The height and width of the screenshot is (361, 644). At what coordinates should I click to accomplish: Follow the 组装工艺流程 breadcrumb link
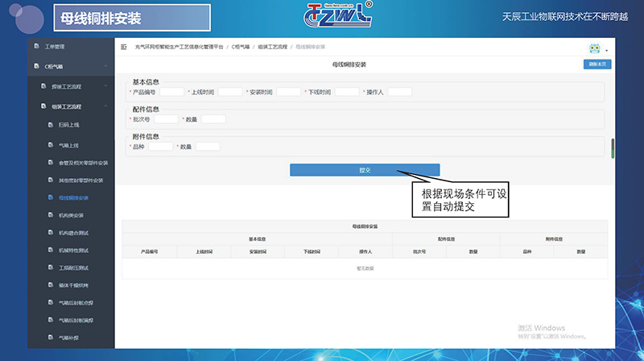coord(272,47)
